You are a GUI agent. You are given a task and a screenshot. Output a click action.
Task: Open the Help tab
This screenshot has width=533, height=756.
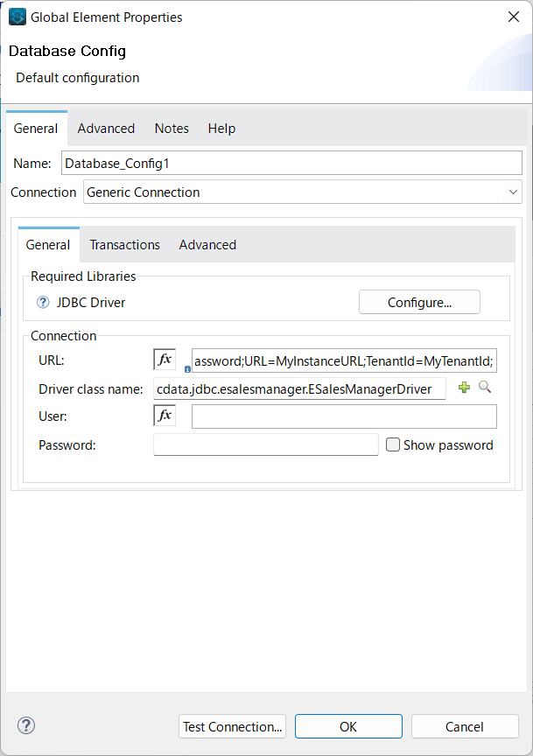click(x=221, y=129)
